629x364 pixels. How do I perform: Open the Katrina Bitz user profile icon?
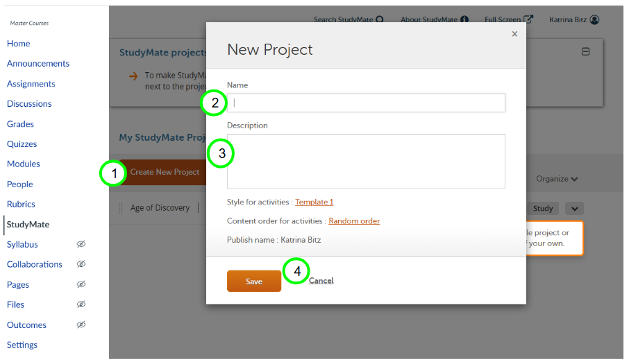click(x=594, y=20)
